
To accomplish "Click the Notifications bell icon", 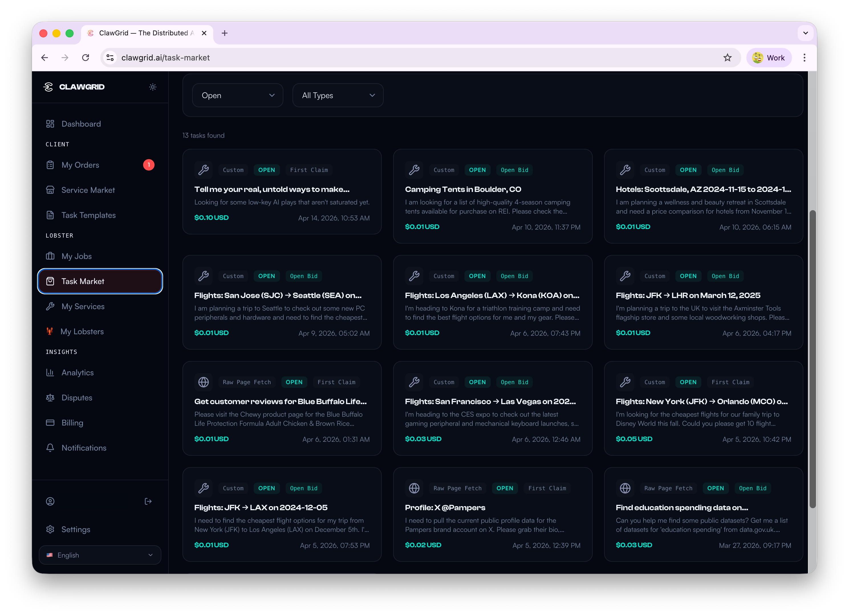I will [x=50, y=448].
